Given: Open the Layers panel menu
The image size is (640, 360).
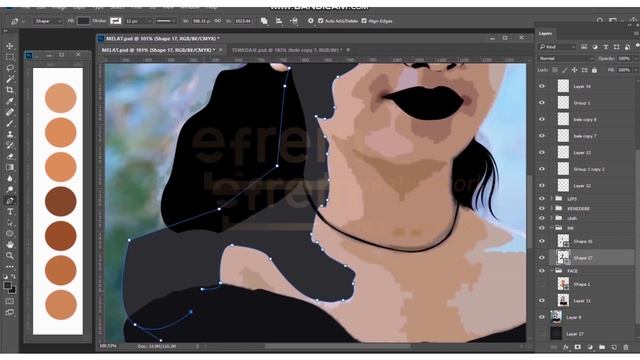Looking at the screenshot, I should 636,33.
